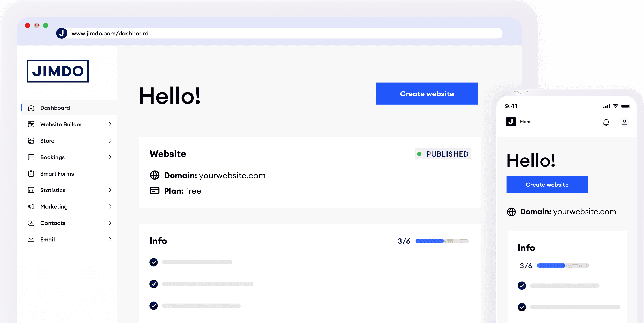The image size is (644, 323).
Task: Expand the Contacts section
Action: click(x=111, y=223)
